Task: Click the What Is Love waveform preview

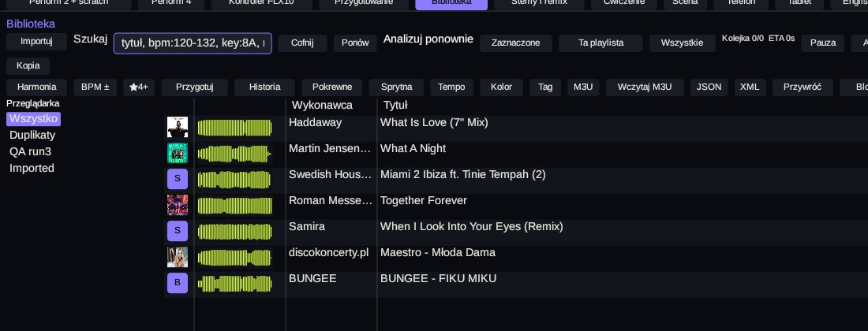Action: [x=234, y=128]
